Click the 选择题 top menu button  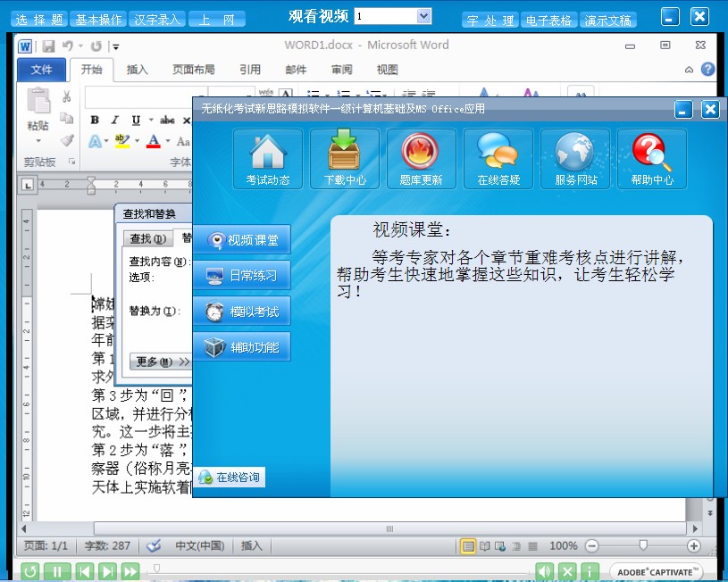click(39, 20)
